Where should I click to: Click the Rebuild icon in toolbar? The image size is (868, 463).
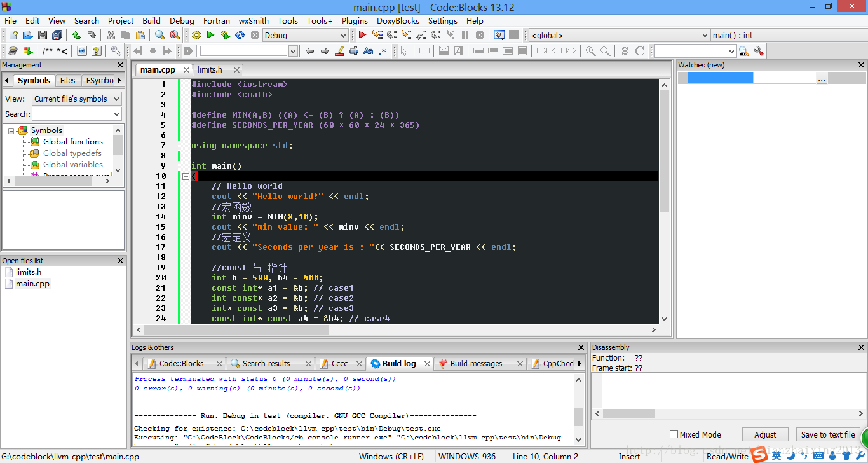240,36
